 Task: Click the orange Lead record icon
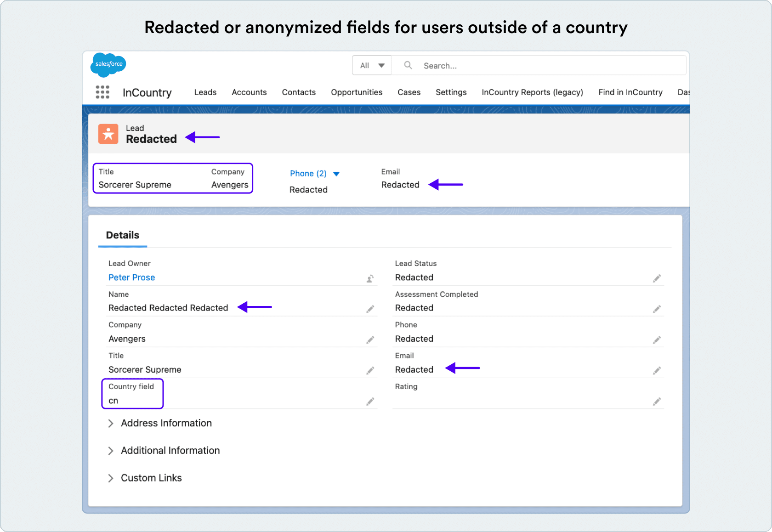pyautogui.click(x=108, y=134)
